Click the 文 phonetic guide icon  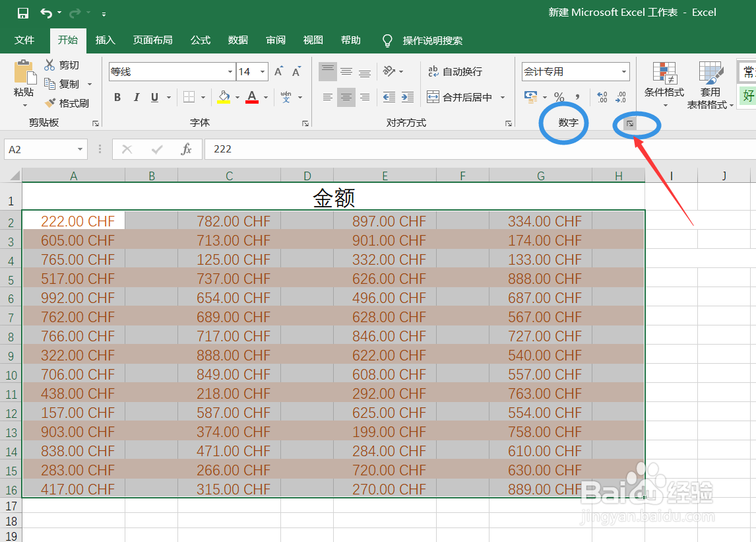pos(286,97)
